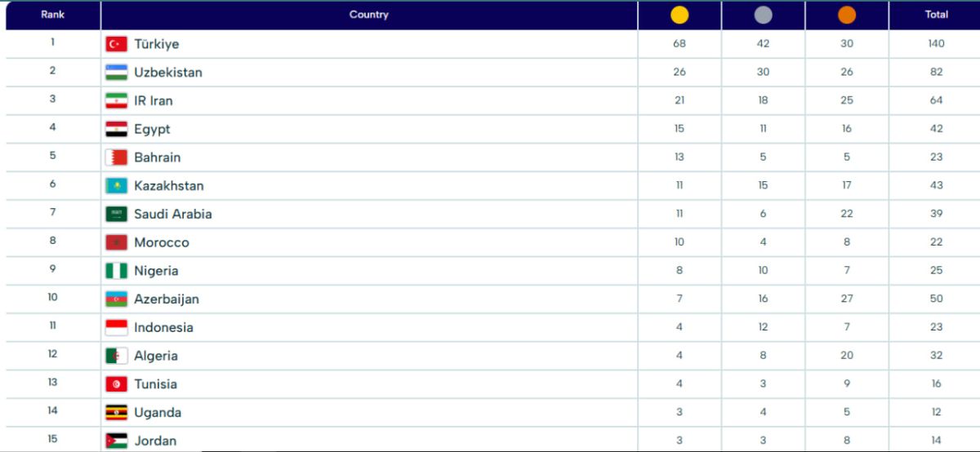
Task: Click the IR Iran flag icon
Action: [116, 101]
